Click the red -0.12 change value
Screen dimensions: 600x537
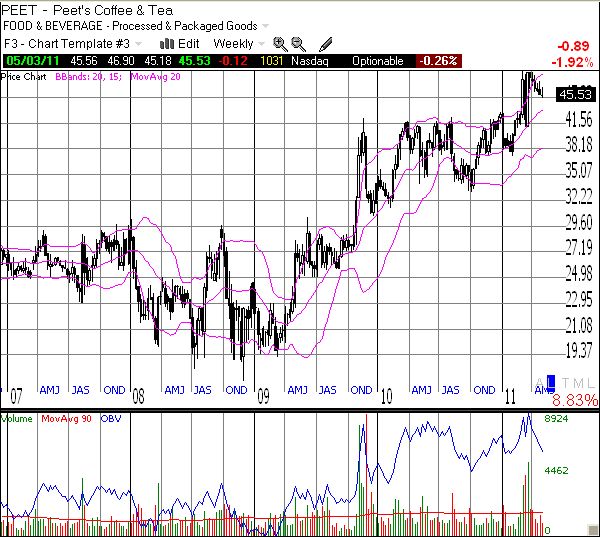click(233, 61)
